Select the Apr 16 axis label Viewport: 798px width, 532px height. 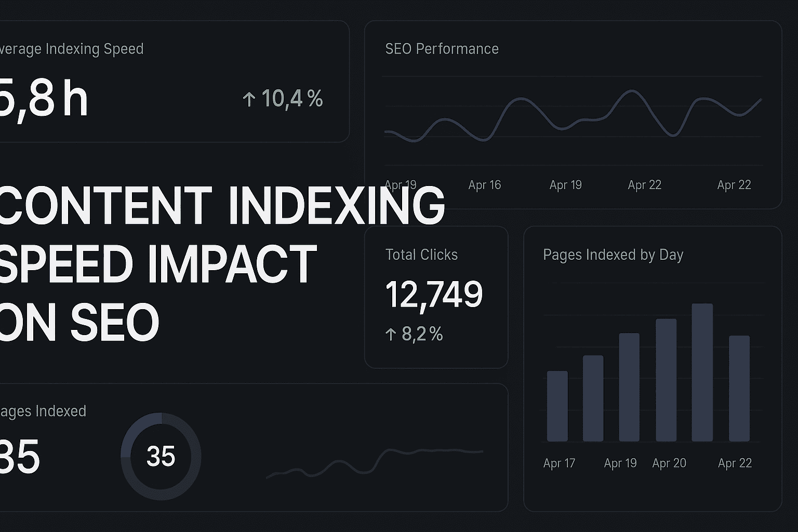484,185
